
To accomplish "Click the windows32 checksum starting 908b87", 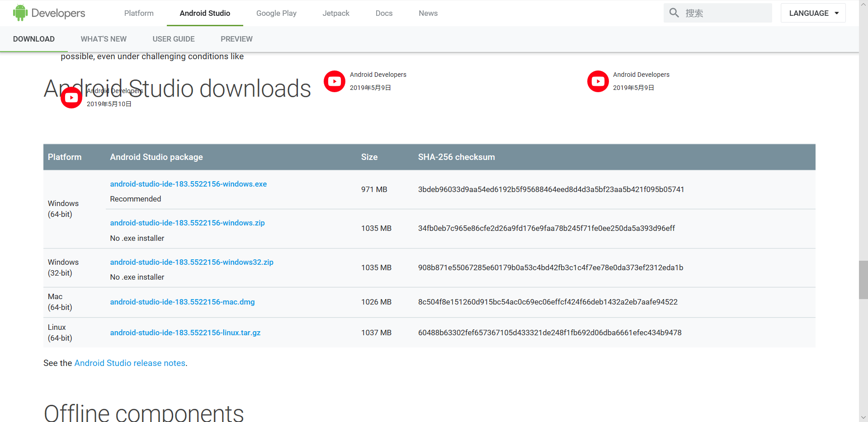I will click(x=551, y=267).
